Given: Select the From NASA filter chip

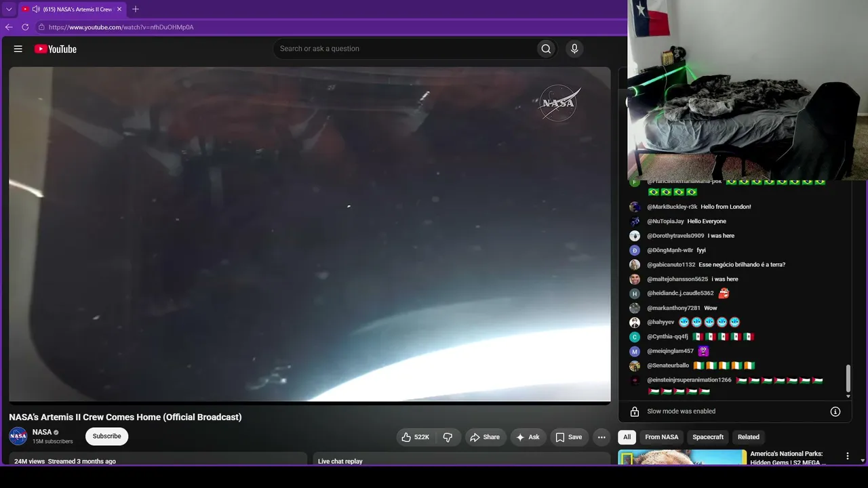Looking at the screenshot, I should pyautogui.click(x=661, y=437).
